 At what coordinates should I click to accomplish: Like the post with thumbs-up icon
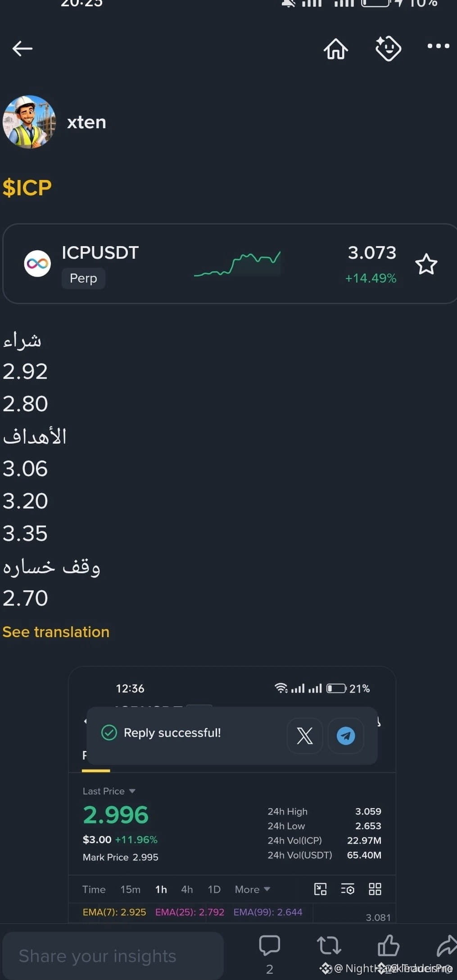tap(388, 945)
